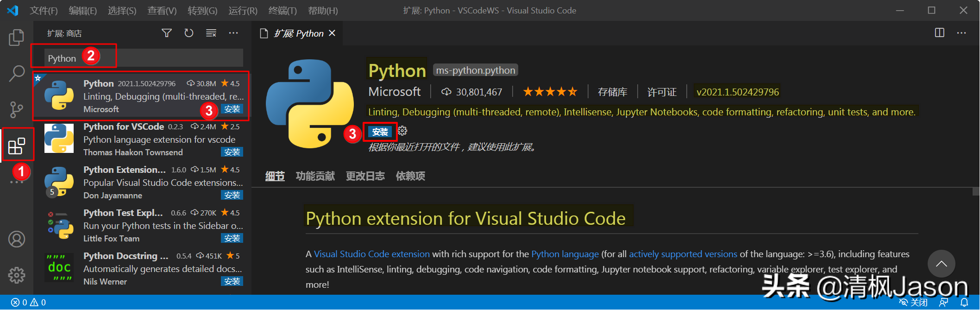Click the feedback icon in status bar
This screenshot has height=310, width=980.
pyautogui.click(x=943, y=303)
